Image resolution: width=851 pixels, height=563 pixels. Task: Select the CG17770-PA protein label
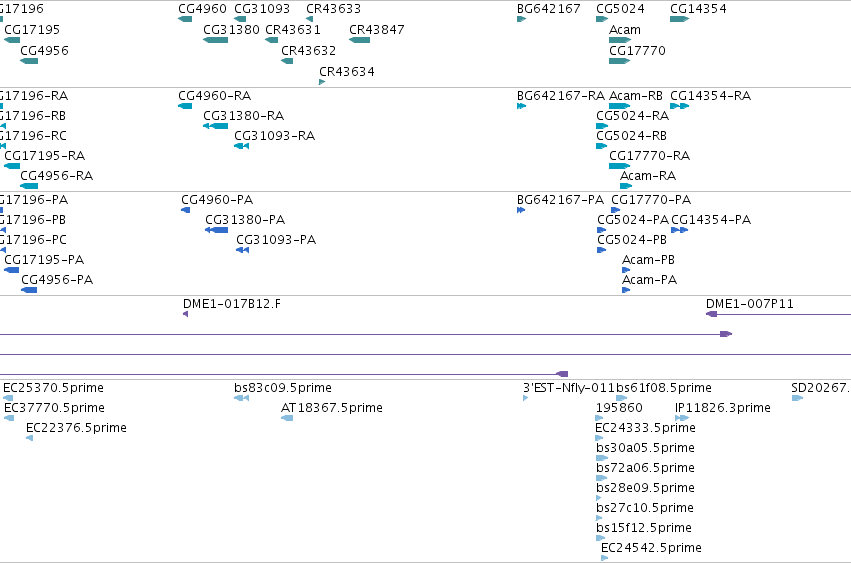pyautogui.click(x=651, y=200)
